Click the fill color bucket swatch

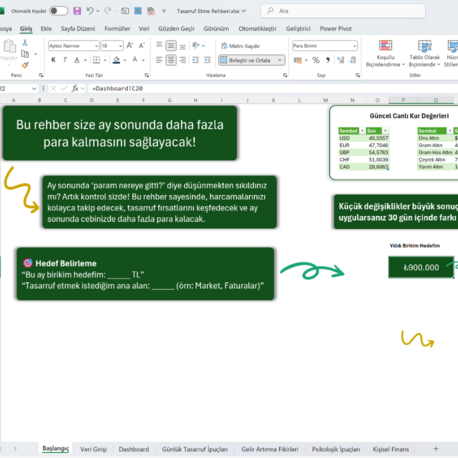pos(116,60)
